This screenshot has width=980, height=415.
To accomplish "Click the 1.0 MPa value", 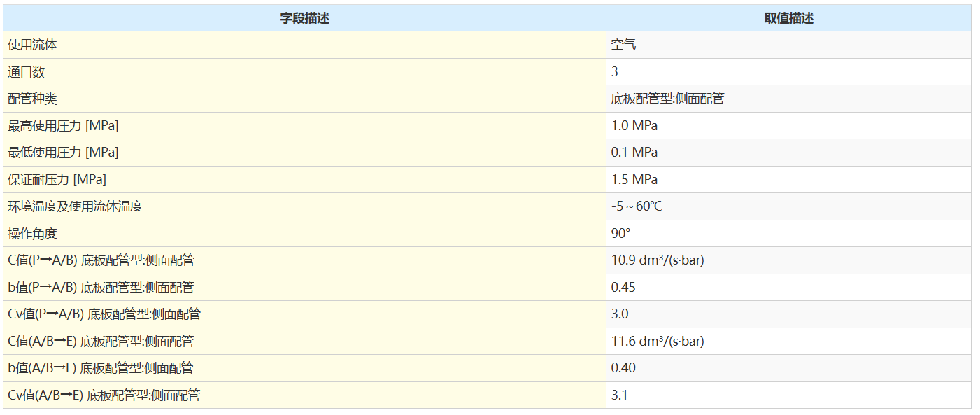I will [x=634, y=126].
